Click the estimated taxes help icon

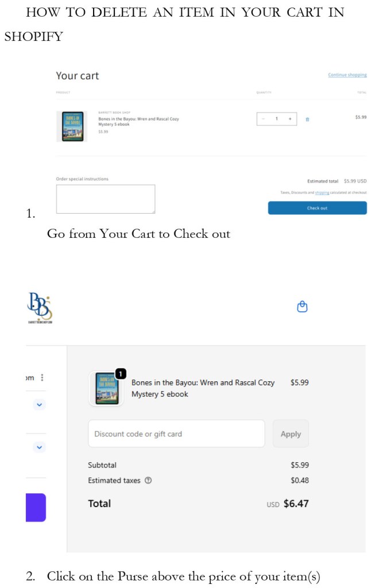148,481
